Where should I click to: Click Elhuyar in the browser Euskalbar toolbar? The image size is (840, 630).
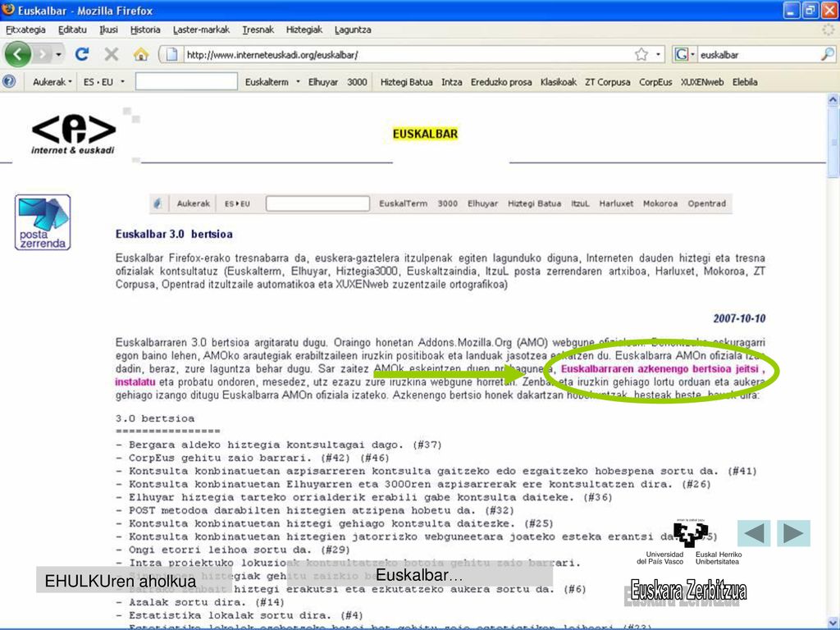click(323, 82)
